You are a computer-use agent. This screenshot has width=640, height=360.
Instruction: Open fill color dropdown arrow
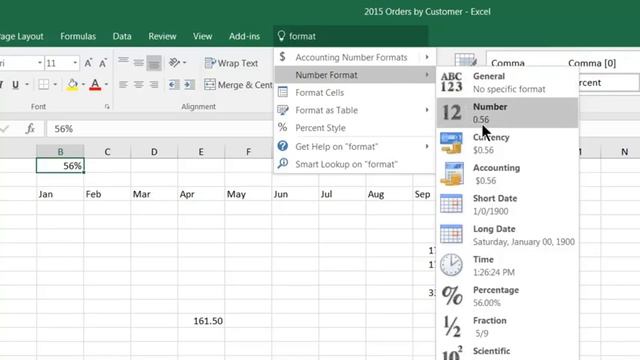click(x=83, y=84)
